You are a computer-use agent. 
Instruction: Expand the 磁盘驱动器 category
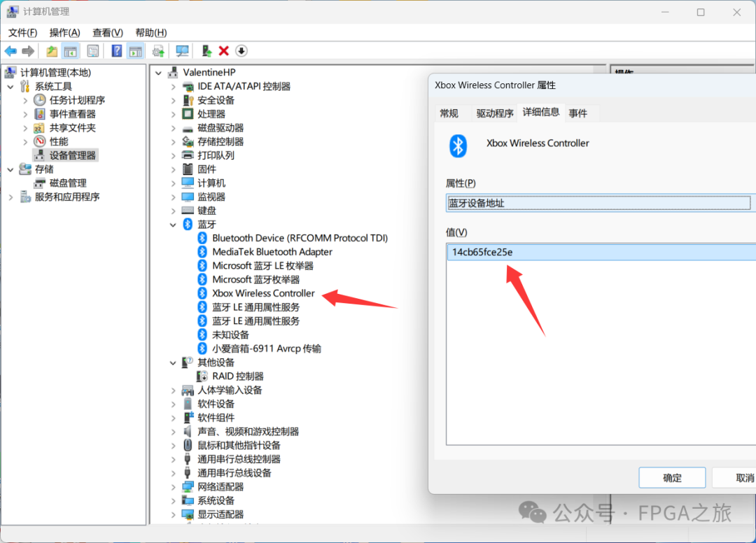tap(173, 128)
